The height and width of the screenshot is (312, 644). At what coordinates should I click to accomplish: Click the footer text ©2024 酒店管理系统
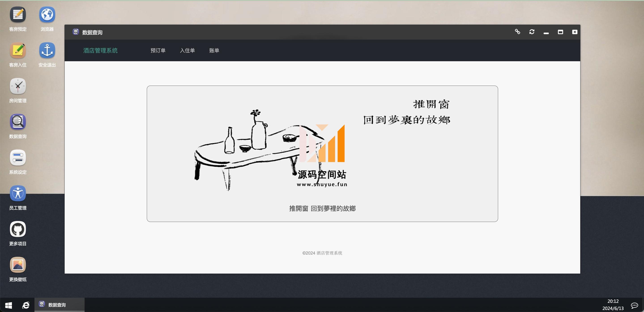(x=322, y=253)
